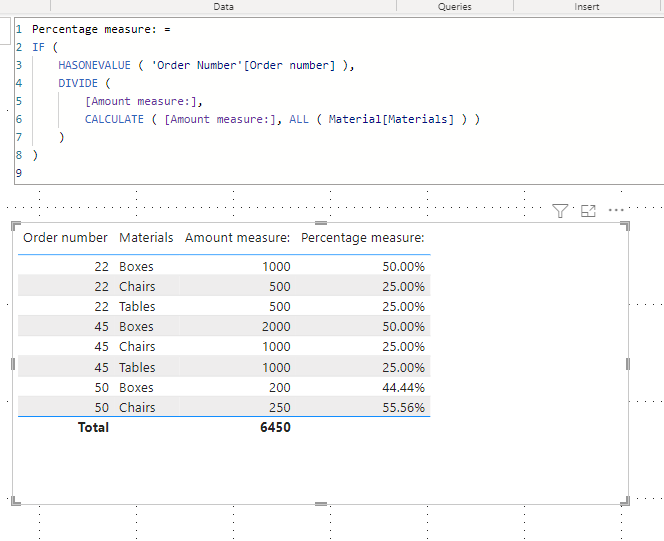Click the DIVIDE function in formula

[78, 83]
